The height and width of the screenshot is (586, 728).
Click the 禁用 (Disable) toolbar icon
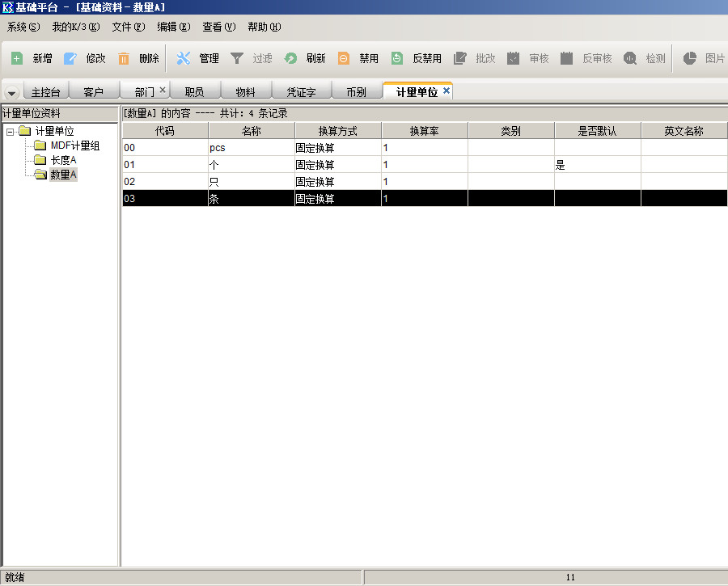(x=344, y=58)
